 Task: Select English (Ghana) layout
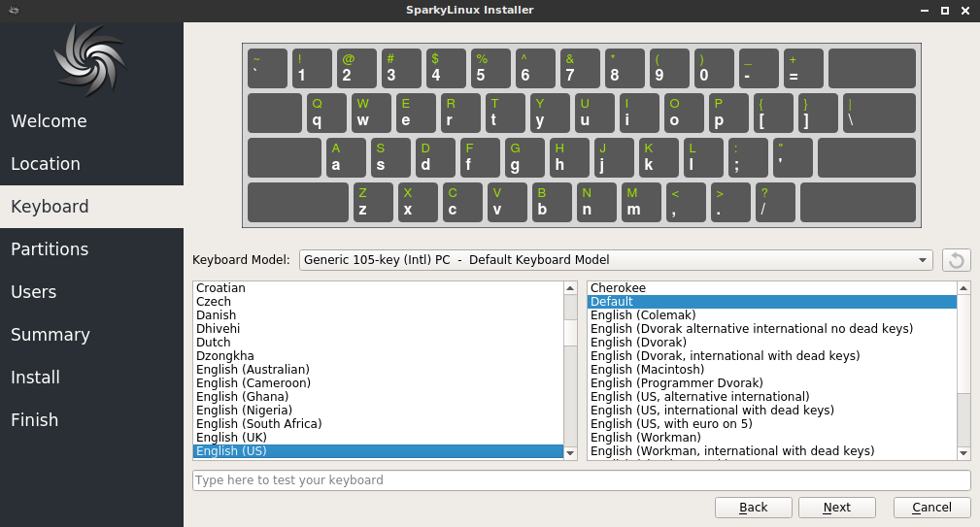[x=378, y=397]
